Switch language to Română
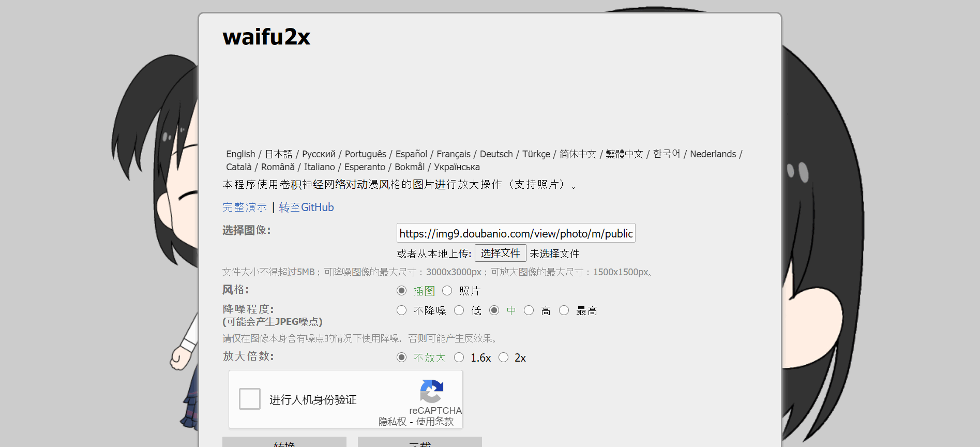The image size is (980, 447). tap(278, 167)
